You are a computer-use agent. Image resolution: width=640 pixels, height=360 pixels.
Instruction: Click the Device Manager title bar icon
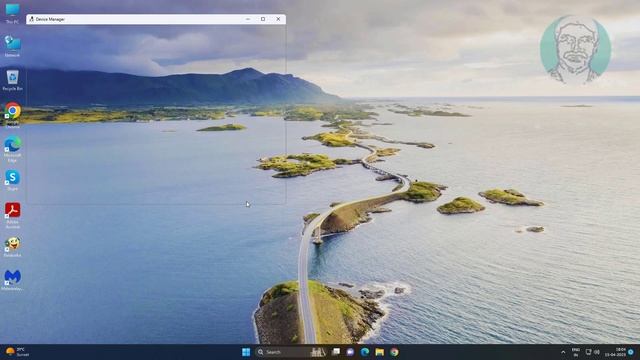coord(31,19)
